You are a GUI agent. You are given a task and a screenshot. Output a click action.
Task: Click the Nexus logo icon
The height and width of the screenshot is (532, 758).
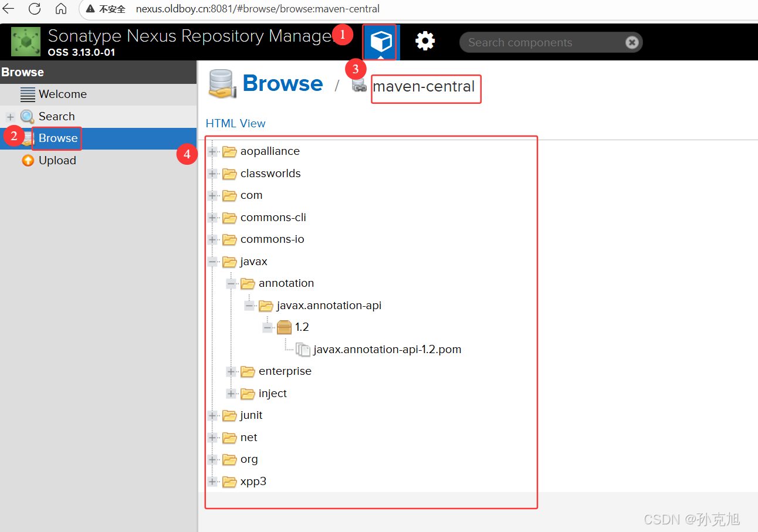pos(26,42)
